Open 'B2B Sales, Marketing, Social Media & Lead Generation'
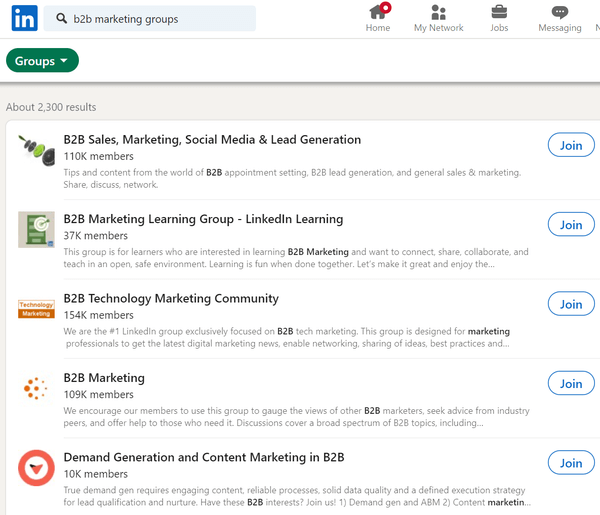The height and width of the screenshot is (515, 600). [x=212, y=140]
